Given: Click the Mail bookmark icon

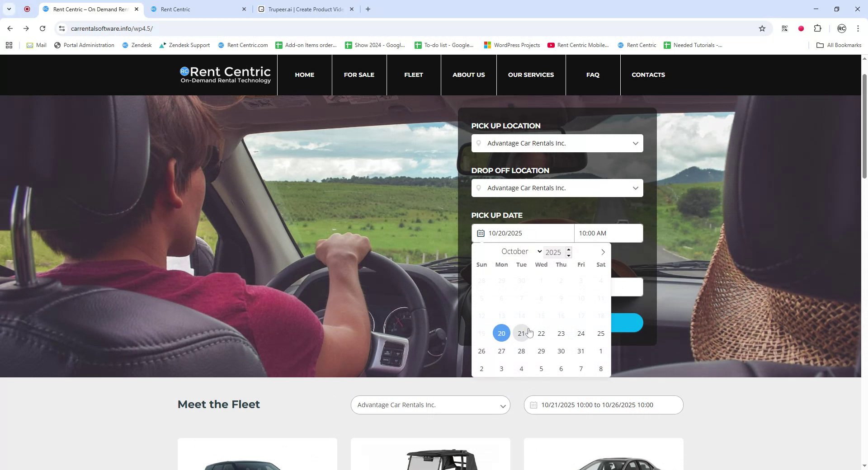Looking at the screenshot, I should 29,45.
